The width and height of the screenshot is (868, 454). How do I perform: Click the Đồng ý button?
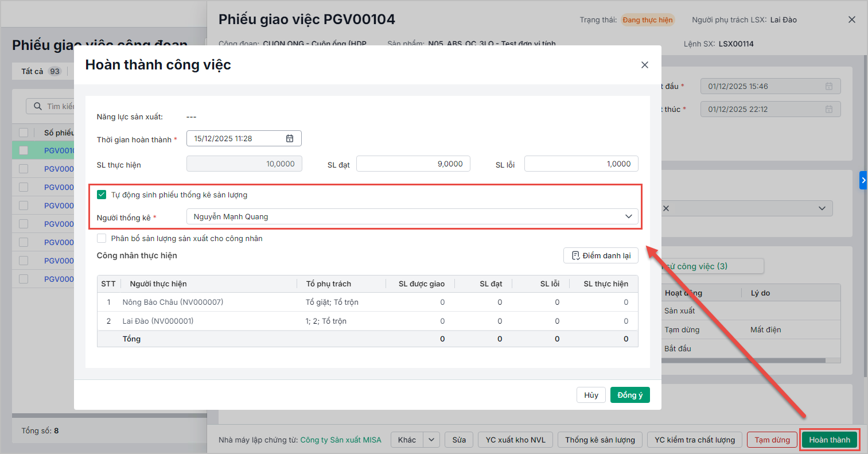click(x=629, y=395)
